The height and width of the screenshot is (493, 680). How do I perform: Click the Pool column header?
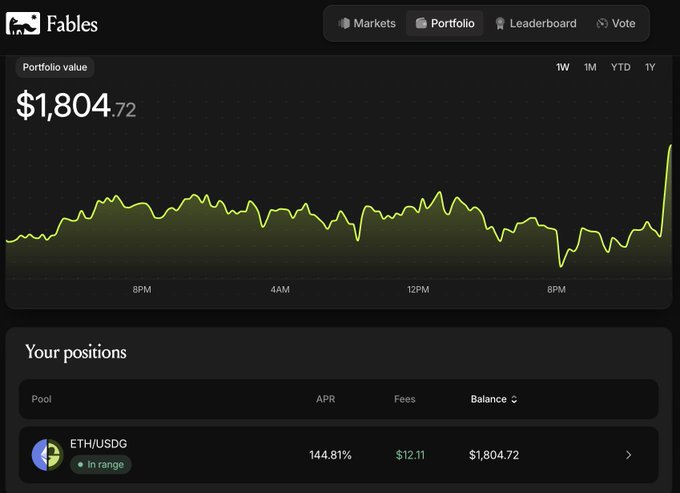42,399
